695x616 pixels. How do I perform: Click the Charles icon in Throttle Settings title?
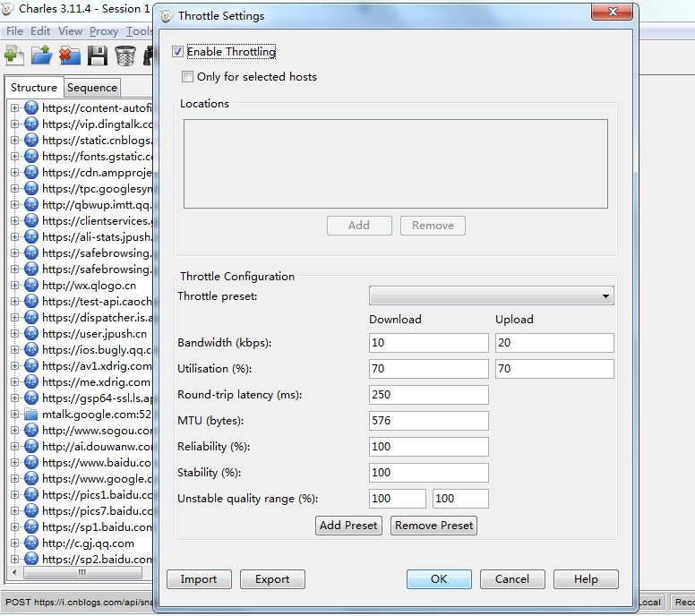167,16
